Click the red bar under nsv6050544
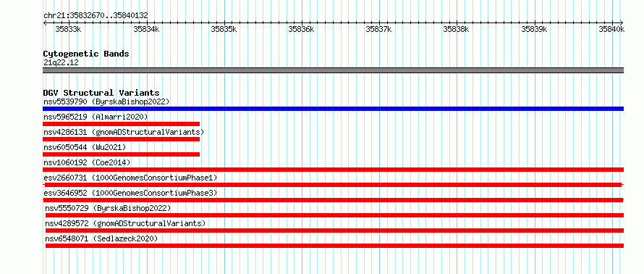The image size is (644, 274). point(121,154)
